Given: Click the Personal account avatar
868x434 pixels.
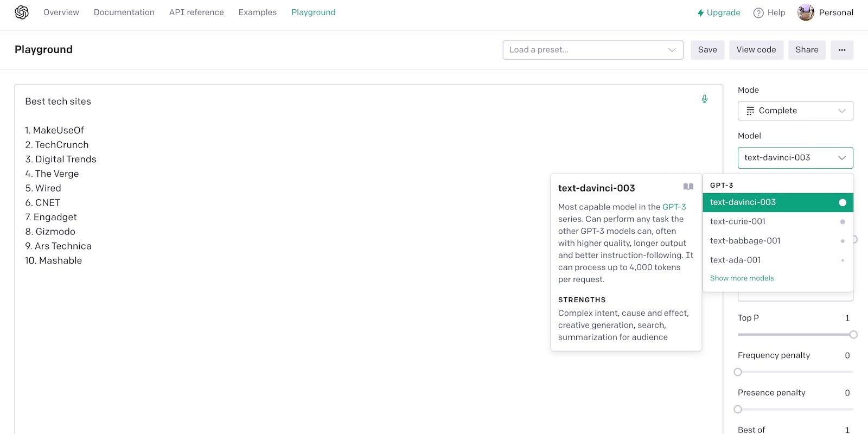Looking at the screenshot, I should coord(806,12).
